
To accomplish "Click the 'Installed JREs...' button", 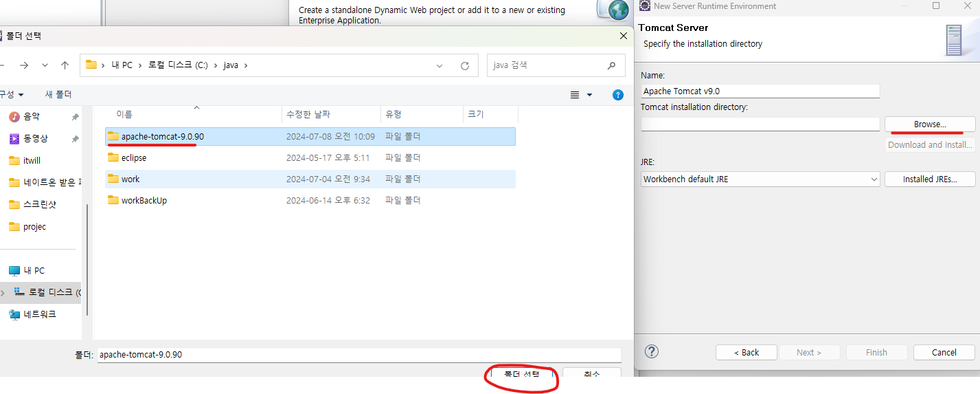I will coord(930,179).
